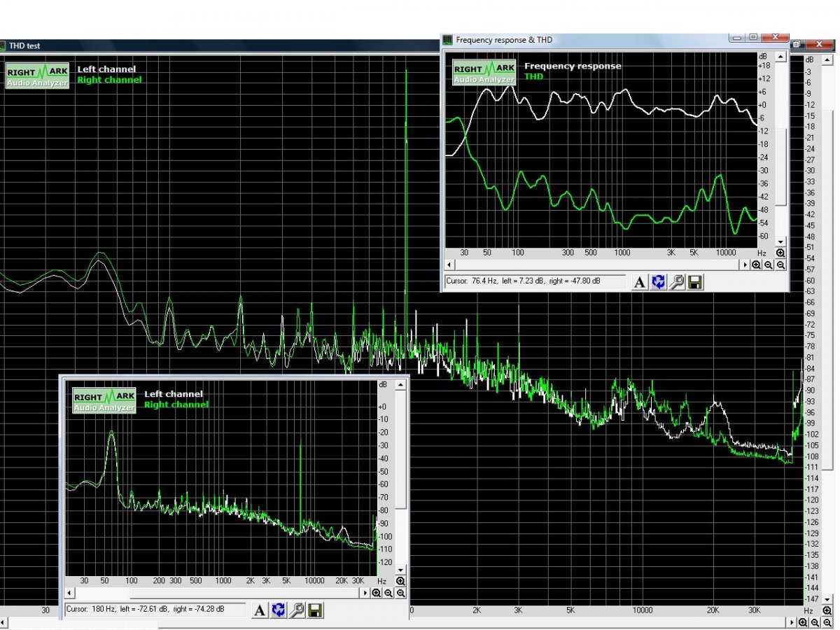Viewport: 840px width, 630px height.
Task: Click the cursor readout field showing 76.4 Hz
Action: pos(535,281)
